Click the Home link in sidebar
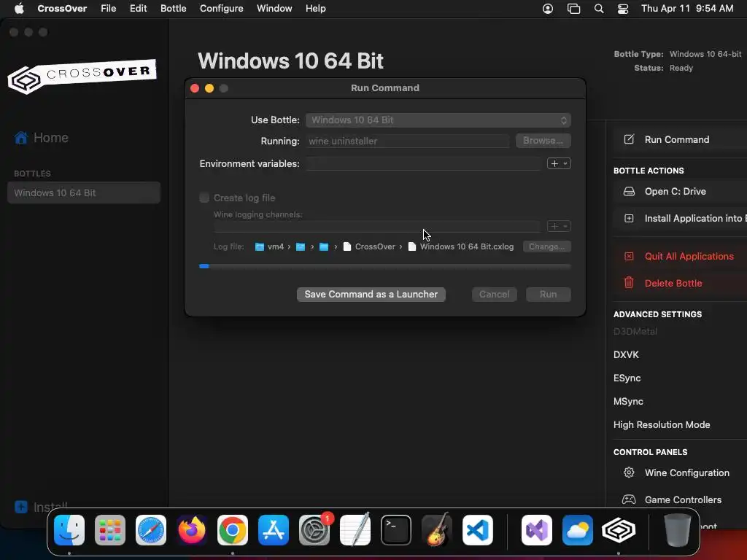Screen dimensions: 747x560 (x=51, y=138)
